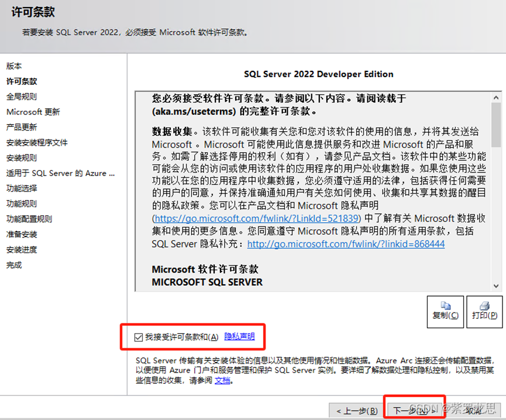Select the 安装进度 step in sidebar
The width and height of the screenshot is (506, 420).
(22, 250)
